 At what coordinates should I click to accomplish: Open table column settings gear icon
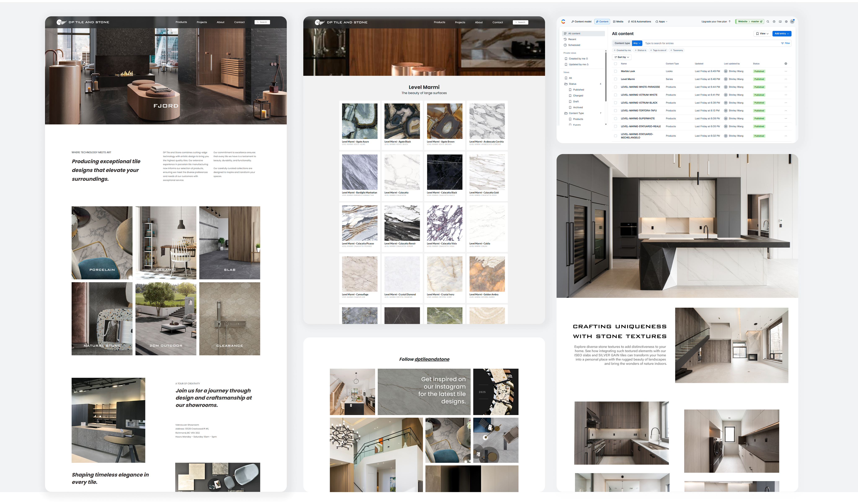(786, 64)
